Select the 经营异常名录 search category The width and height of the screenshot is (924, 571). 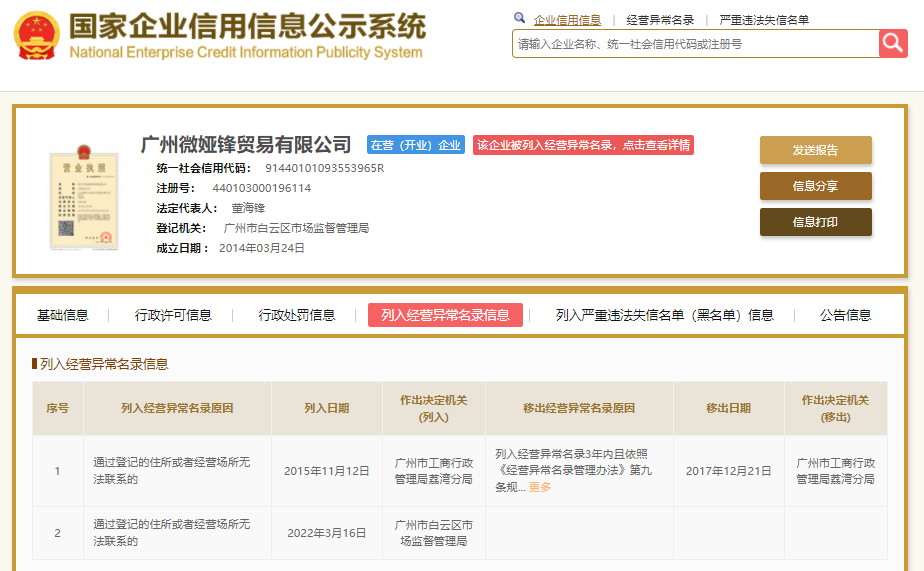click(660, 20)
